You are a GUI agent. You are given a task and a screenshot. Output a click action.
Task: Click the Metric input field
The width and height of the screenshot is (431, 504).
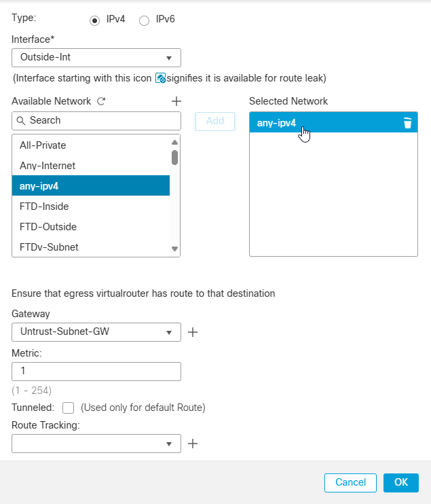[x=96, y=372]
